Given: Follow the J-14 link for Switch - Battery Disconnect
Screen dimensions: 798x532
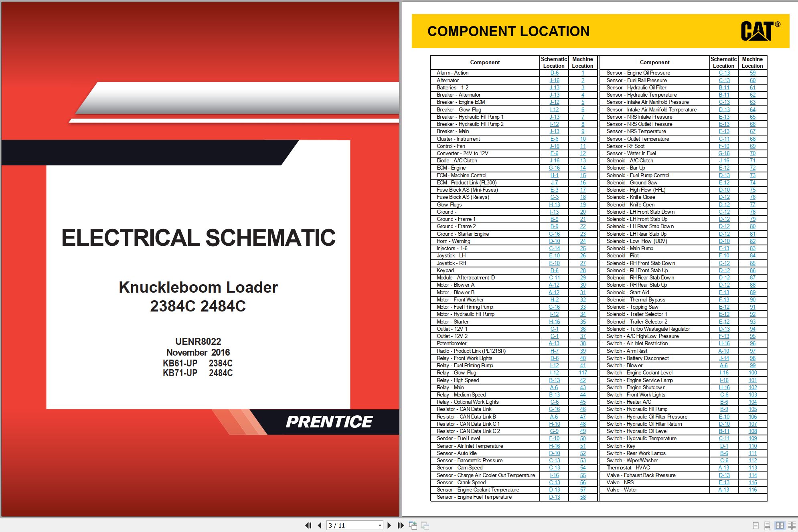Looking at the screenshot, I should [724, 358].
